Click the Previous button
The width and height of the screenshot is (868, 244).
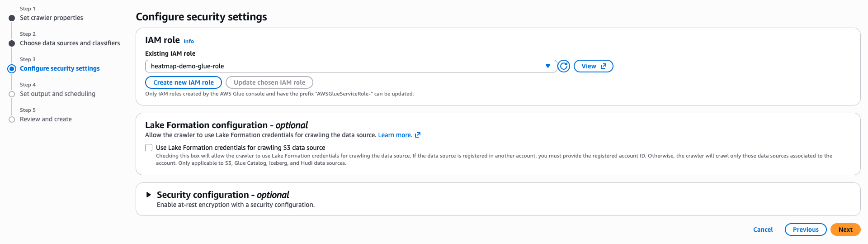(806, 230)
